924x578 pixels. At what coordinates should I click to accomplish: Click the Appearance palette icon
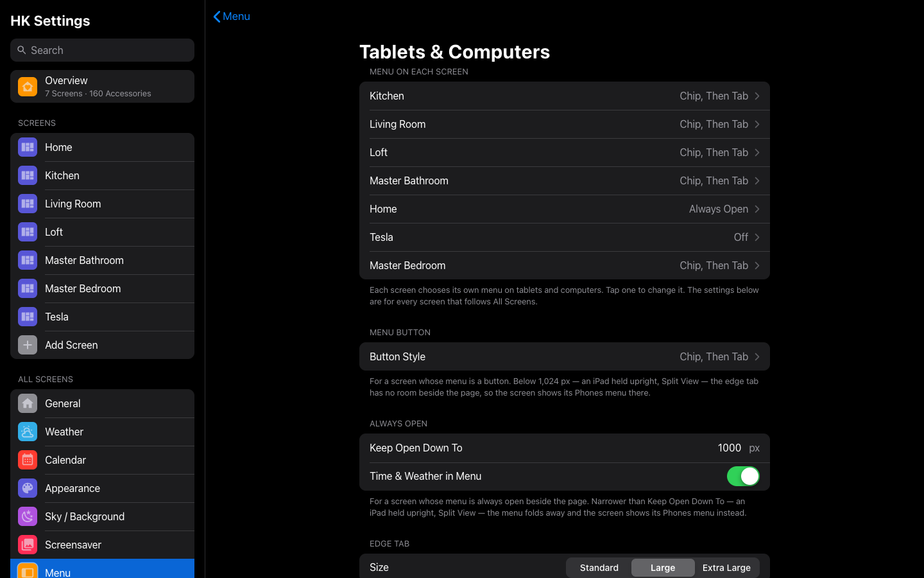[x=28, y=488]
